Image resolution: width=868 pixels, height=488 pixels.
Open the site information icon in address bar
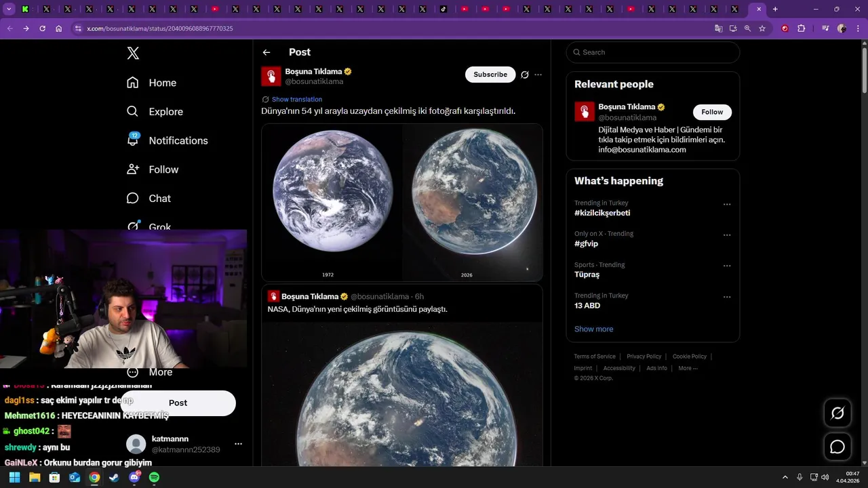point(78,28)
